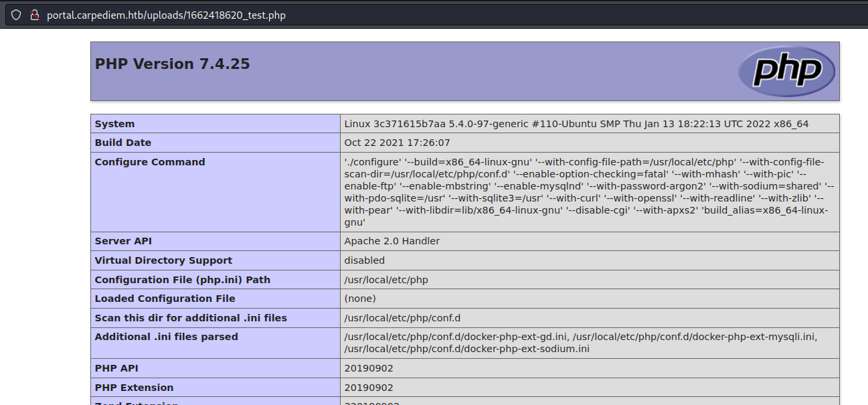Click the System row label
868x405 pixels.
114,124
